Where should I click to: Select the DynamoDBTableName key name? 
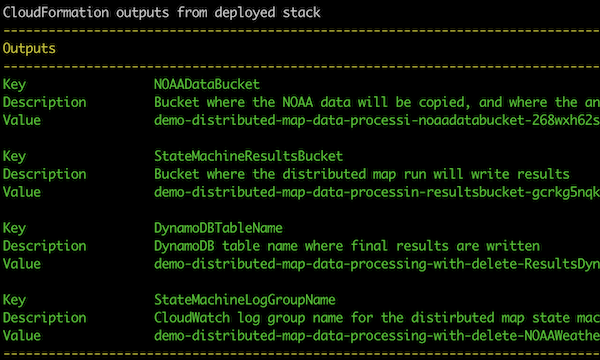(218, 228)
